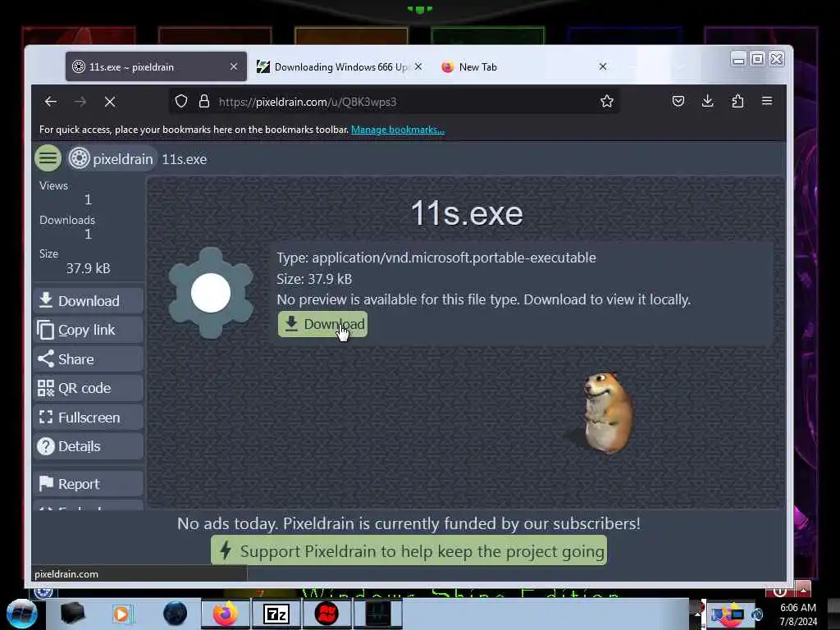Click the Type application/vnd.microsoft line

point(436,258)
